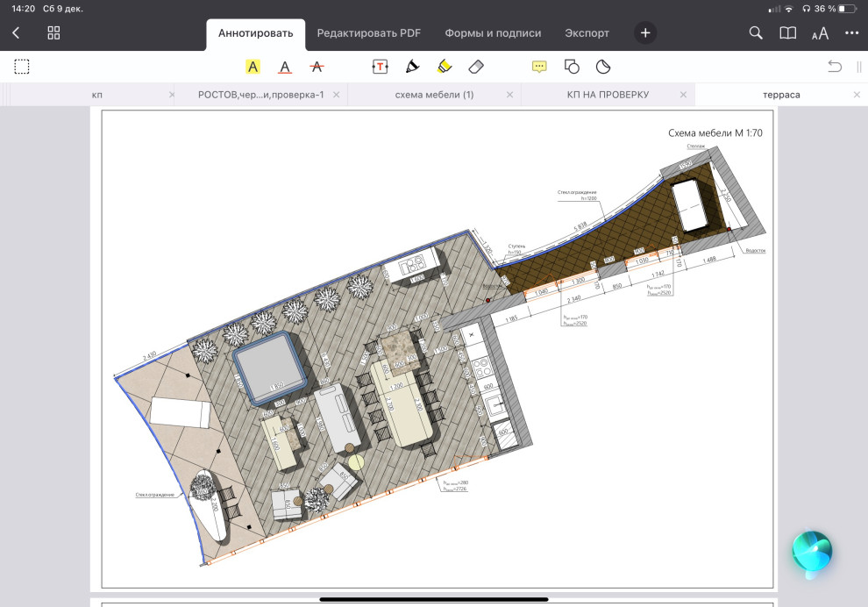Activate the yellow marker tool
Image resolution: width=868 pixels, height=607 pixels.
[x=444, y=67]
